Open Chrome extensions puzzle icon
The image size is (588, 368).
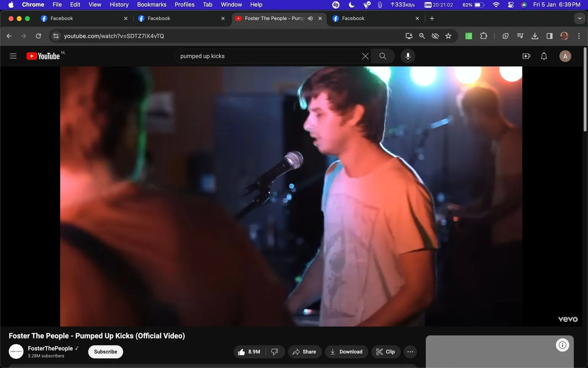[x=483, y=36]
